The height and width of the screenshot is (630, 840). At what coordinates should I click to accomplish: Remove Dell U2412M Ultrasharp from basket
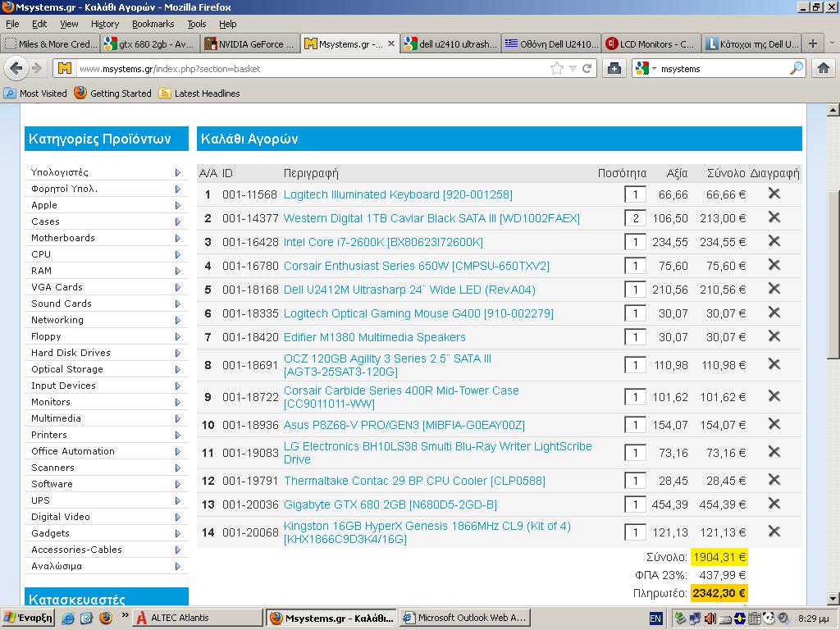774,288
